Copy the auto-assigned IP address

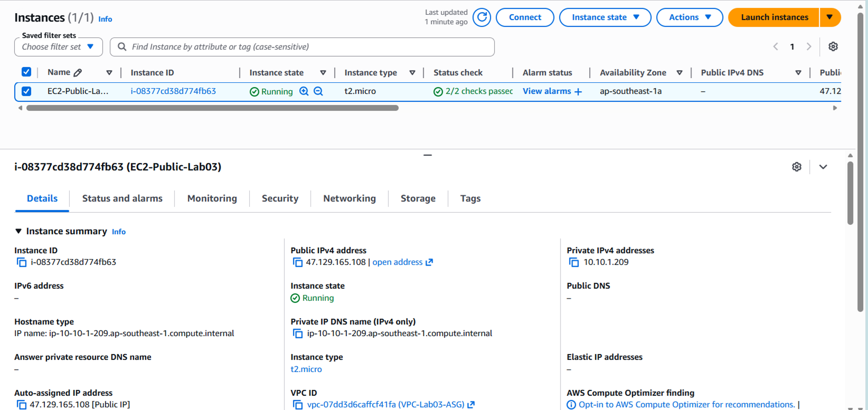22,405
